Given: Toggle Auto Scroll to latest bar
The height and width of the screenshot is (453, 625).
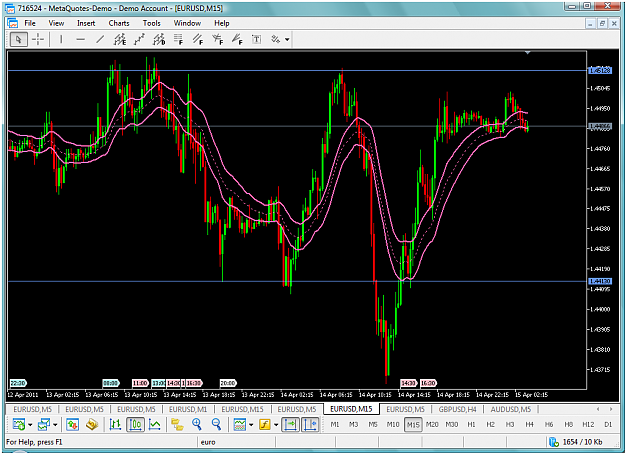Looking at the screenshot, I should coord(290,424).
